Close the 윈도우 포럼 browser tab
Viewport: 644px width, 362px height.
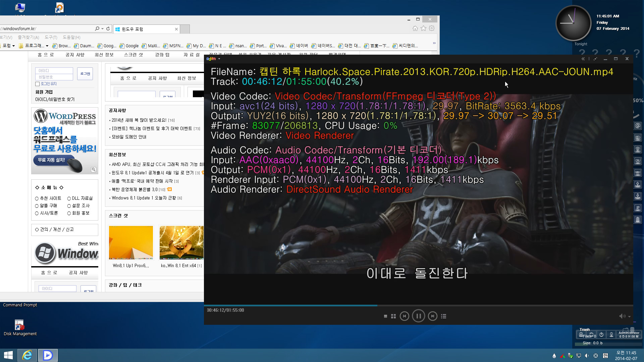pyautogui.click(x=176, y=29)
